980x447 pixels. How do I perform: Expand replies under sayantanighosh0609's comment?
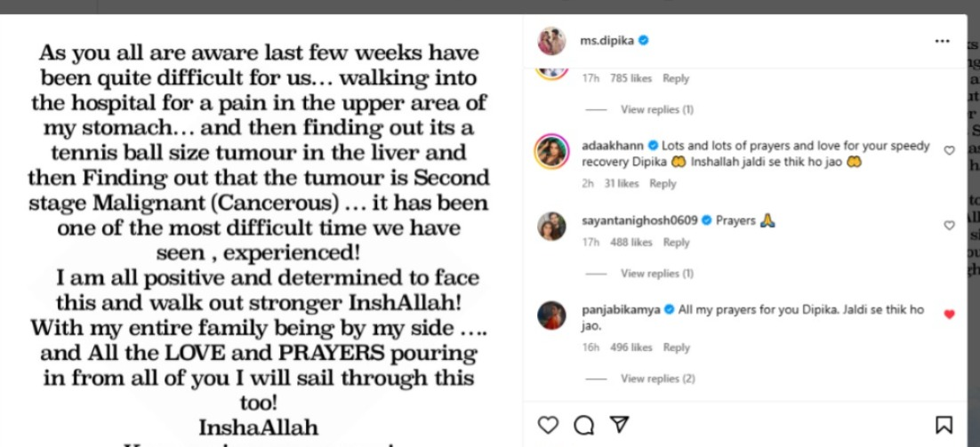tap(656, 274)
